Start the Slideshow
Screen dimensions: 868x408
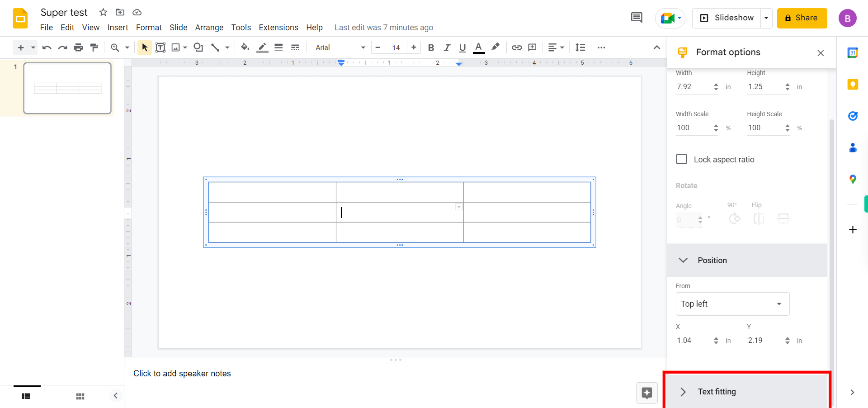coord(726,18)
